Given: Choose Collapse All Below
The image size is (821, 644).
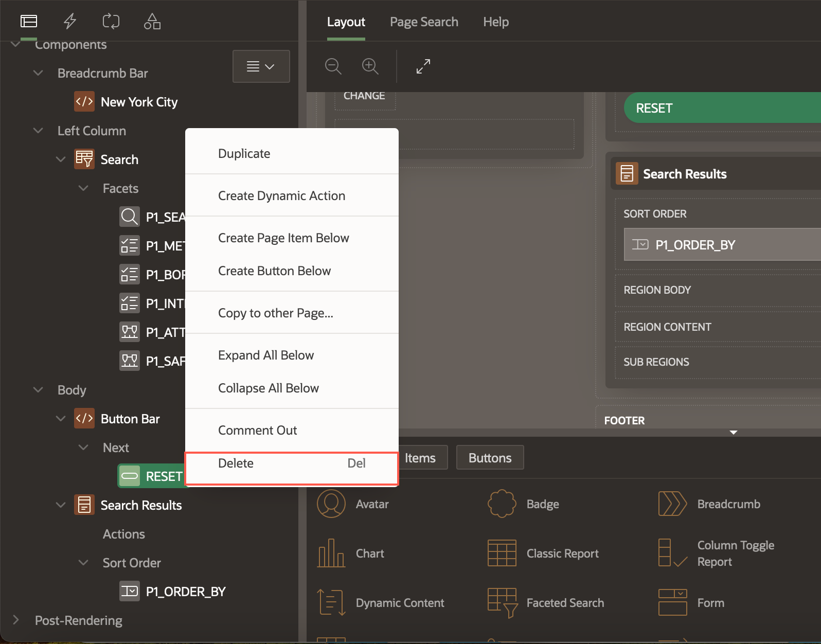Looking at the screenshot, I should point(292,388).
